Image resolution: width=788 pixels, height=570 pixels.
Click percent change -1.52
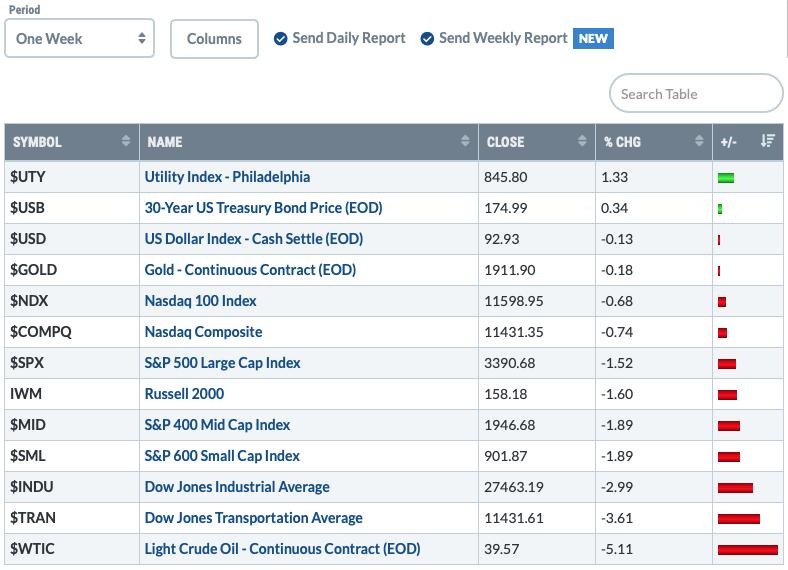click(617, 363)
